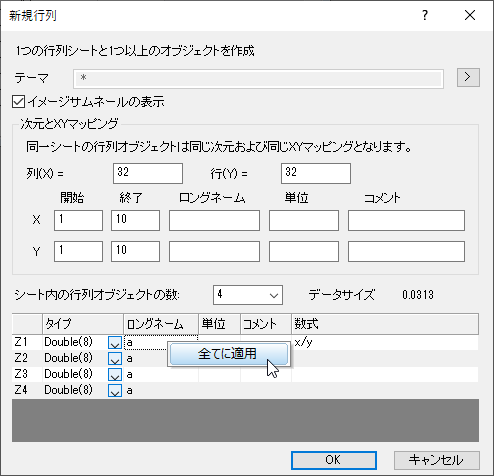Image resolution: width=494 pixels, height=476 pixels.
Task: Open the Z1 type dropdown
Action: (115, 343)
